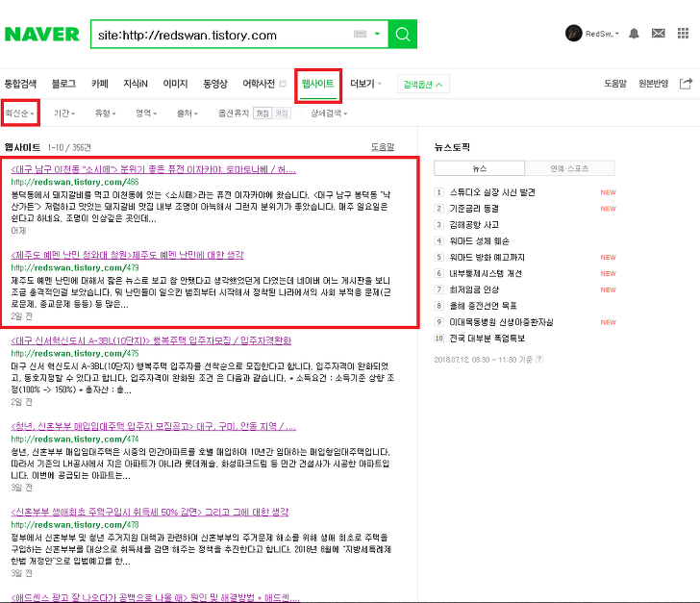Select the 연예·스포츠 tab in 뉴스토픽
The image size is (700, 603).
click(569, 168)
